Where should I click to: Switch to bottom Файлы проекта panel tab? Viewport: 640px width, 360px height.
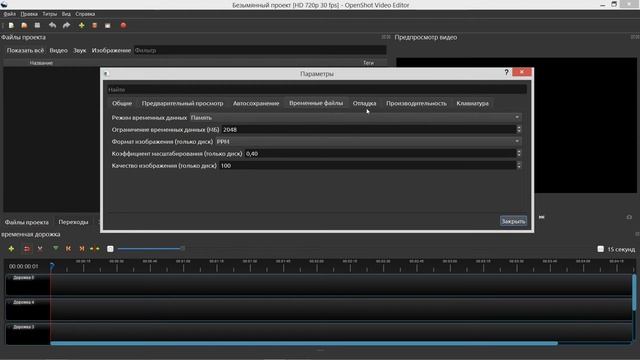tap(27, 222)
